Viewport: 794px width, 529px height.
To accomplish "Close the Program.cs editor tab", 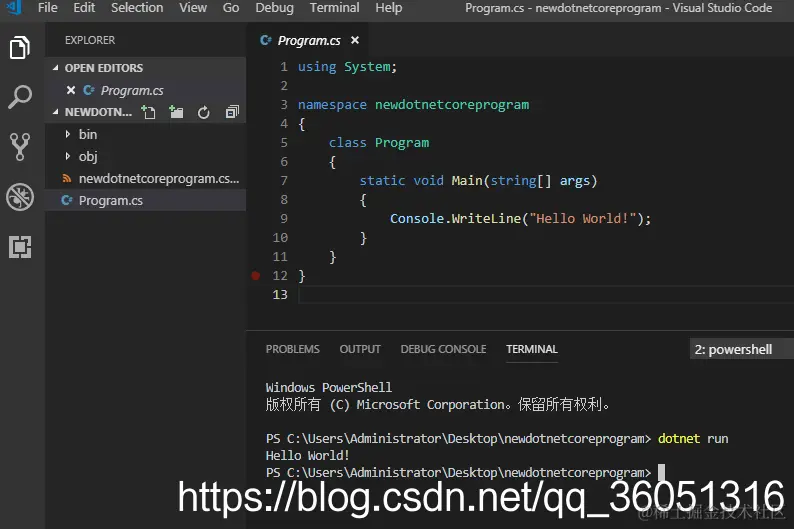I will [355, 40].
